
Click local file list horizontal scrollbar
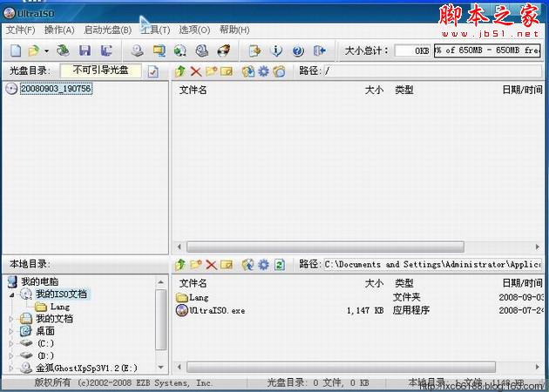pos(341,367)
